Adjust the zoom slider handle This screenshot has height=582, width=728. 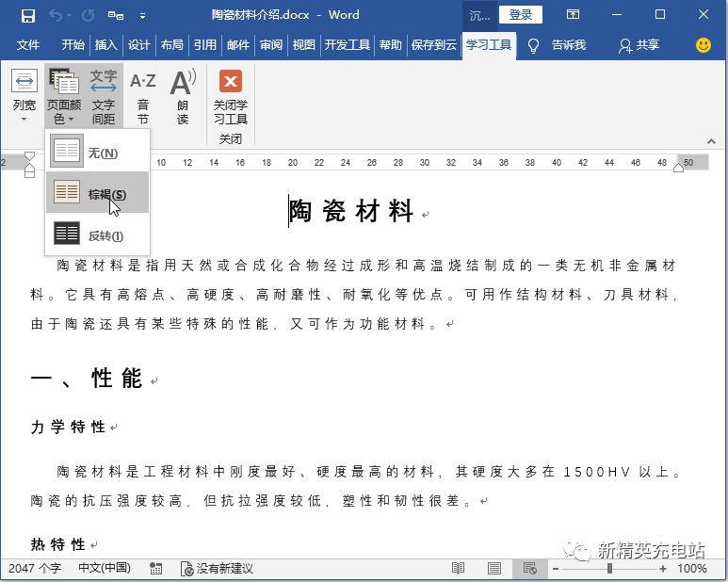pyautogui.click(x=609, y=569)
